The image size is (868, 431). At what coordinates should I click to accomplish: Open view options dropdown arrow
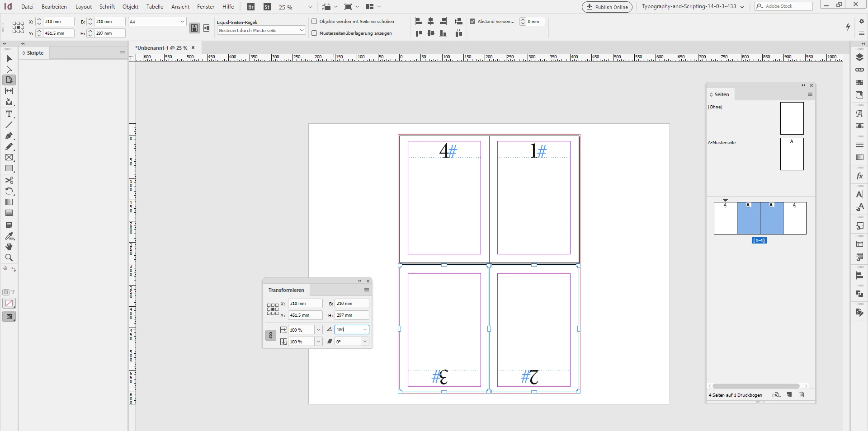[335, 7]
